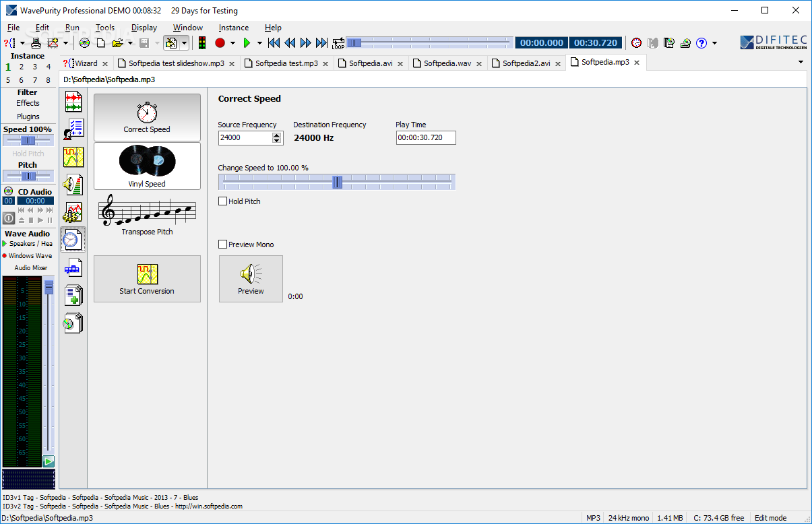
Task: Switch to Instance 3
Action: [x=35, y=67]
